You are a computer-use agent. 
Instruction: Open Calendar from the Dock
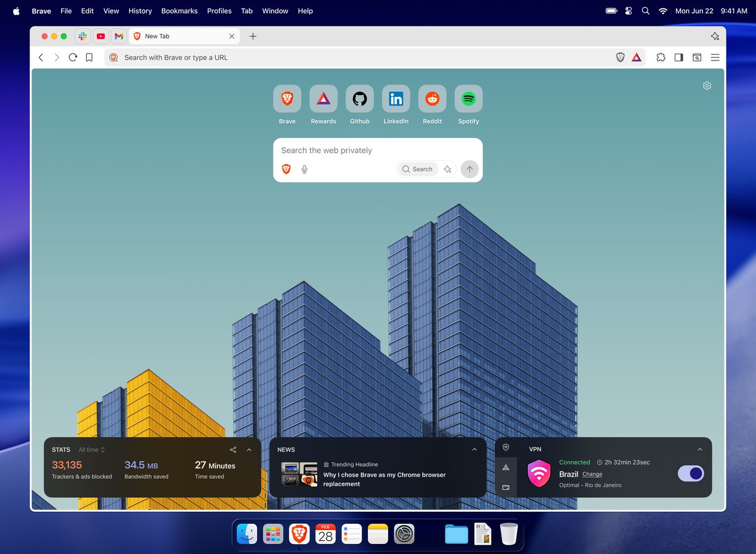click(325, 534)
